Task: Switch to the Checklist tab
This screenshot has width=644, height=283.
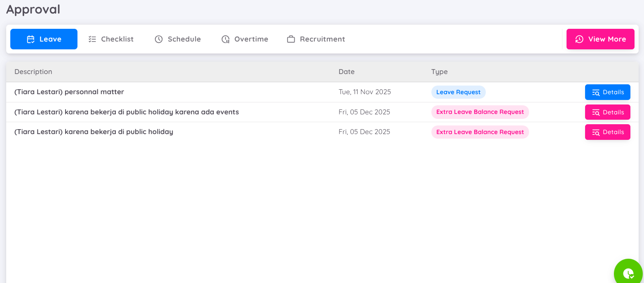Action: click(111, 39)
